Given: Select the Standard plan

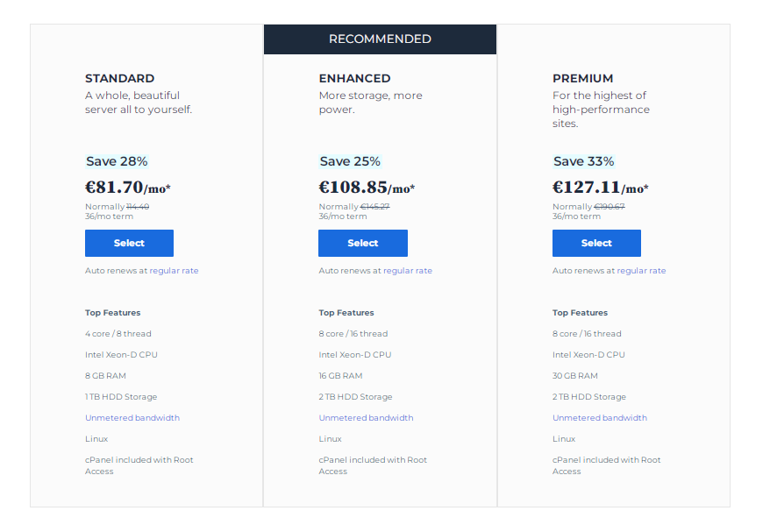Looking at the screenshot, I should pyautogui.click(x=129, y=243).
